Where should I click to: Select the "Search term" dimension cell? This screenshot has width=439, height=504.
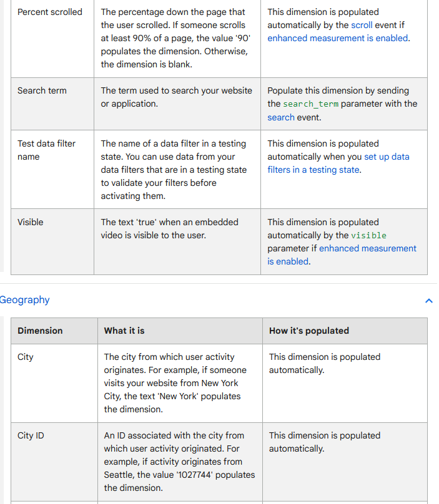pyautogui.click(x=42, y=90)
